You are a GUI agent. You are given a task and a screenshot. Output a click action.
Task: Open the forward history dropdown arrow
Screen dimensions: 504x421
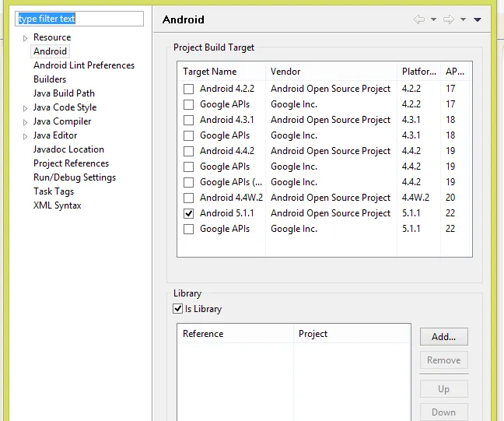(x=463, y=19)
